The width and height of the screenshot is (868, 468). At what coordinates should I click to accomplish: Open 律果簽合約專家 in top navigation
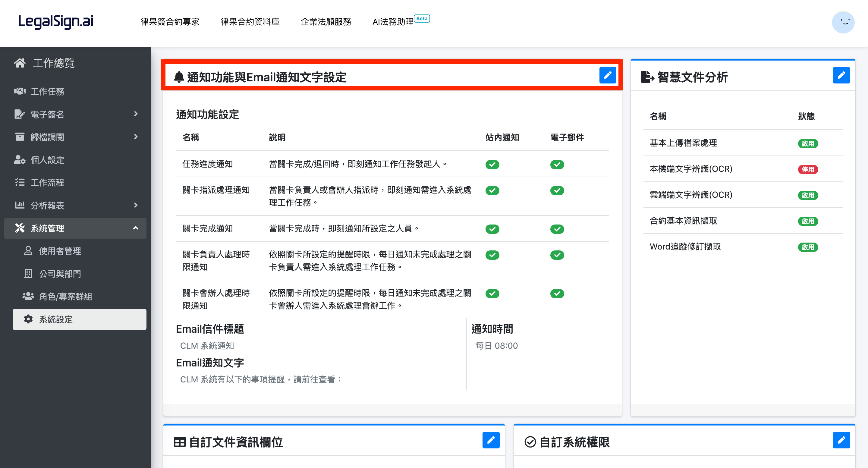(x=170, y=22)
